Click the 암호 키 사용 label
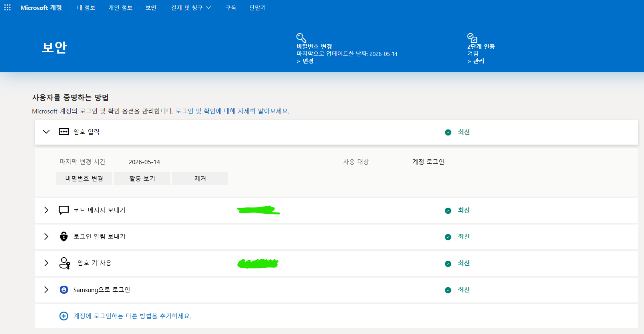This screenshot has width=644, height=334. tap(94, 263)
